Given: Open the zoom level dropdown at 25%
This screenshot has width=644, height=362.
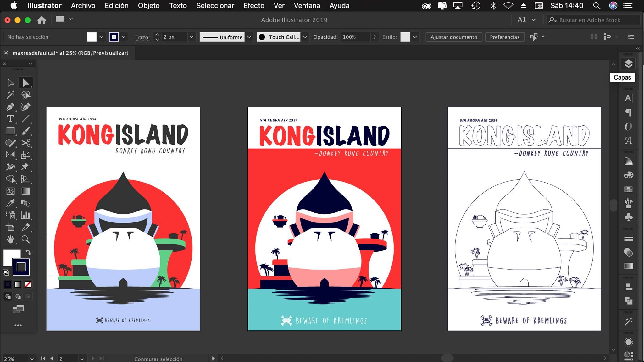Looking at the screenshot, I should (32, 359).
